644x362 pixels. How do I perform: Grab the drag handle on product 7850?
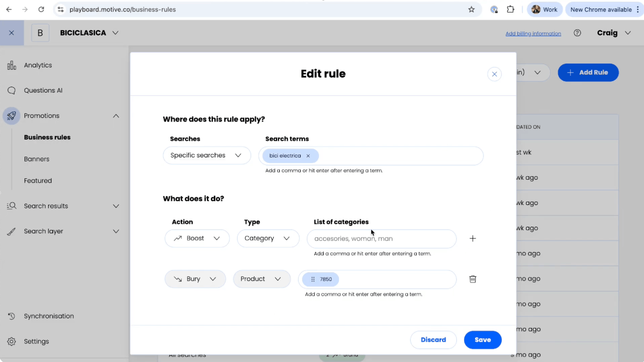[313, 279]
